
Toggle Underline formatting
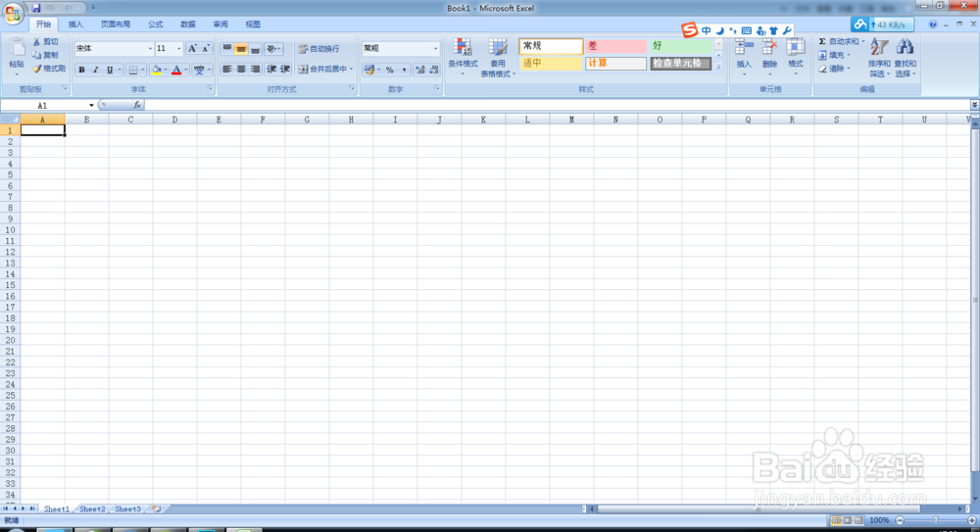tap(110, 70)
